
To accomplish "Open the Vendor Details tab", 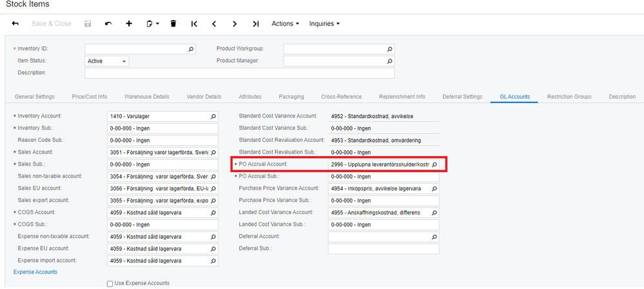I will point(204,97).
